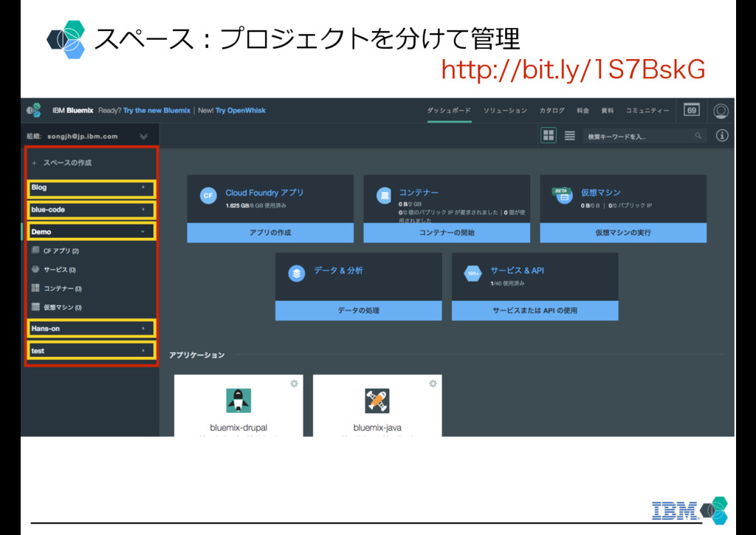Screen dimensions: 756x535
Task: Open the notifications calendar icon showing 69
Action: (691, 110)
